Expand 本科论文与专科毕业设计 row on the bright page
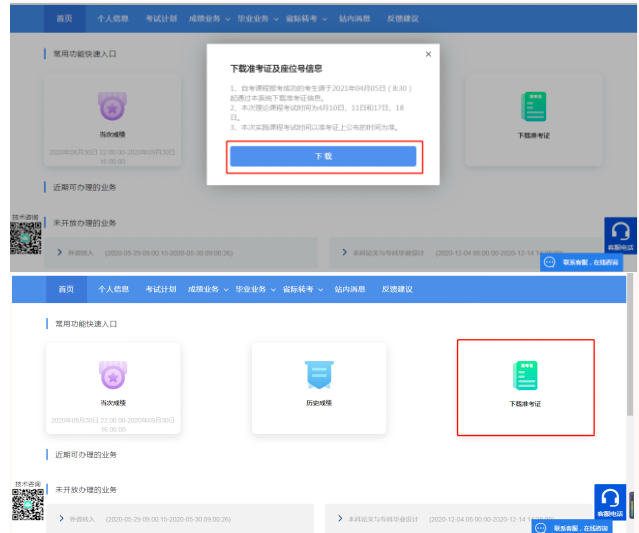The image size is (639, 533). tap(458, 519)
